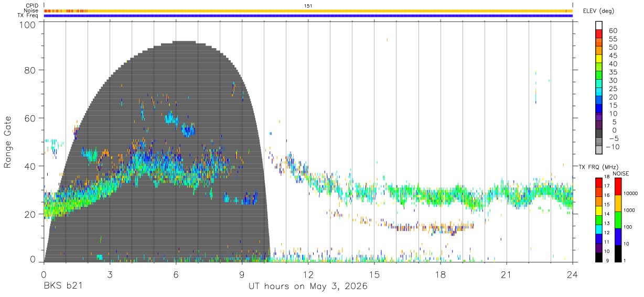Click the 20 tick on Range Gate axis
644x297 pixels.
pos(30,214)
